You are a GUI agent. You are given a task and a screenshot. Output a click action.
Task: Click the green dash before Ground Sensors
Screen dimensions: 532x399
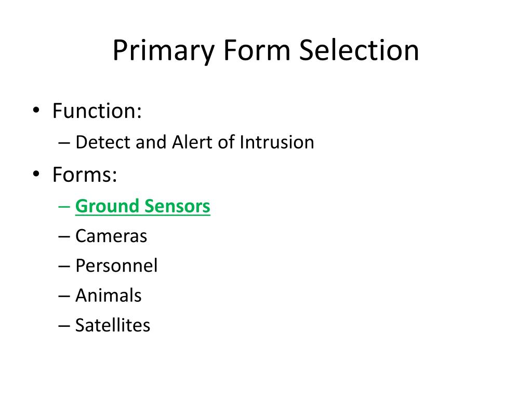[64, 206]
